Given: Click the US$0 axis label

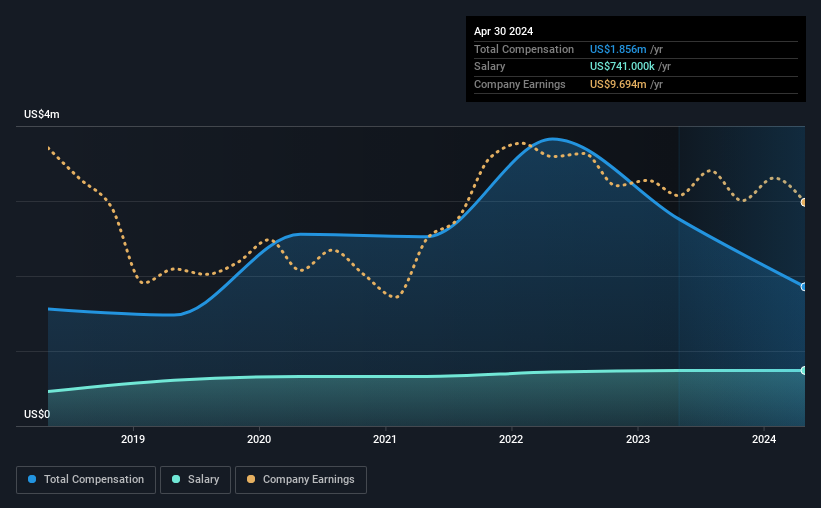Looking at the screenshot, I should tap(37, 414).
